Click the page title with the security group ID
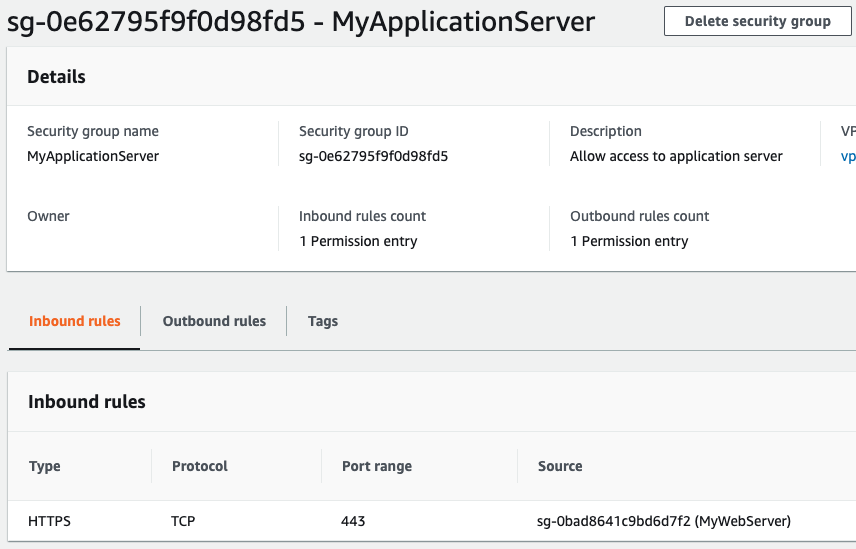Image resolution: width=856 pixels, height=549 pixels. [300, 21]
